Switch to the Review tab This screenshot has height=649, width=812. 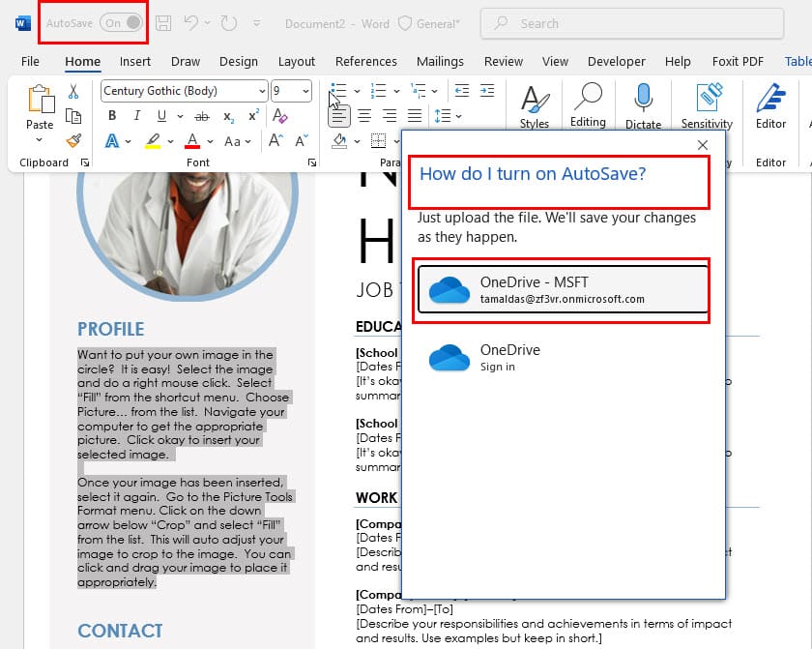coord(504,62)
